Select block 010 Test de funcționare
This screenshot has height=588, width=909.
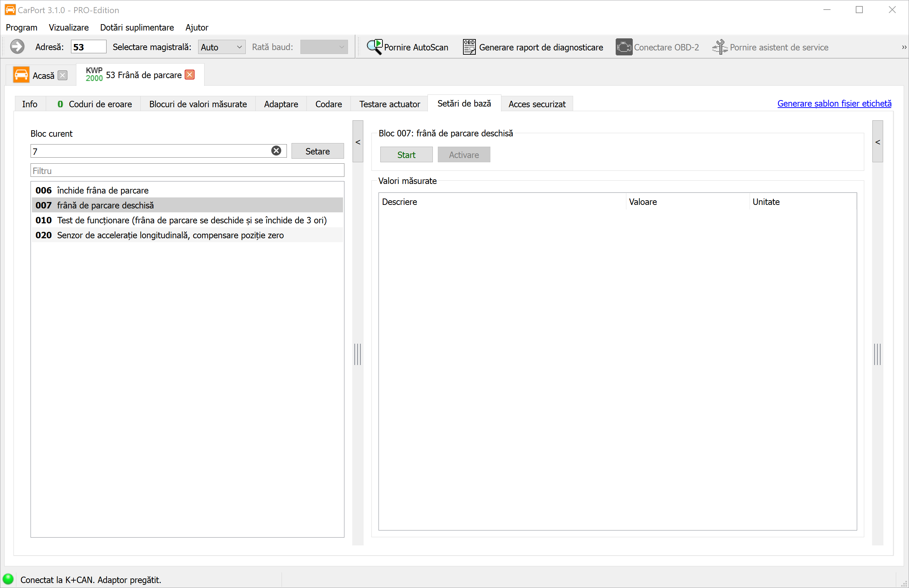click(187, 220)
